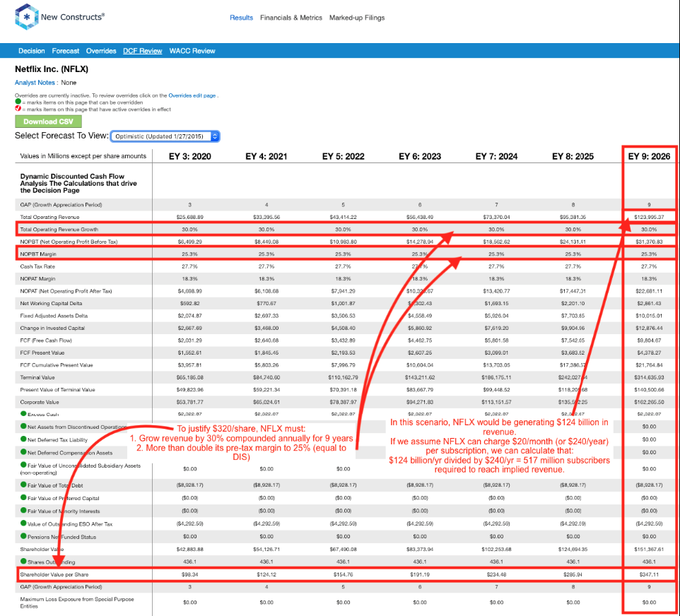The image size is (680, 616).
Task: Open the Results tab
Action: [241, 18]
